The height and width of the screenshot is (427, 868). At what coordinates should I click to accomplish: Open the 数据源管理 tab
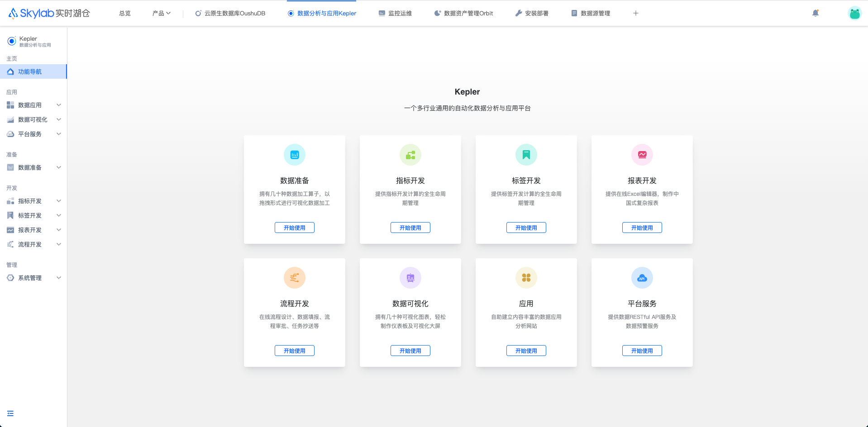[x=591, y=13]
